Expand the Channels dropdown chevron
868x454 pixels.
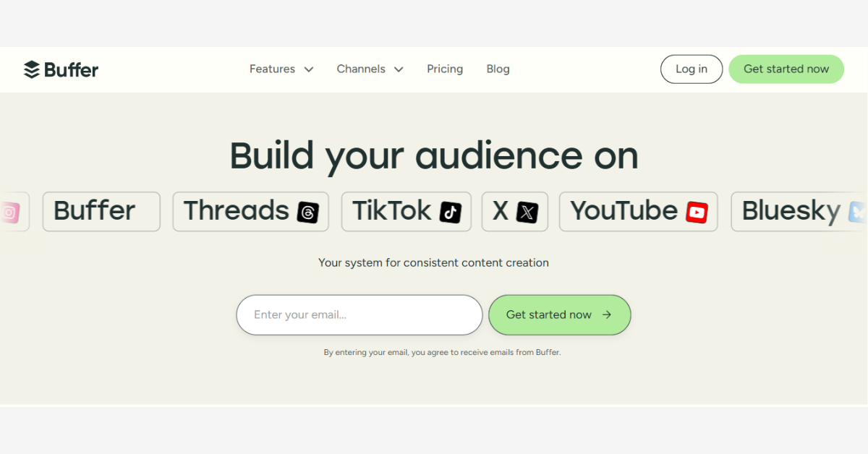399,69
